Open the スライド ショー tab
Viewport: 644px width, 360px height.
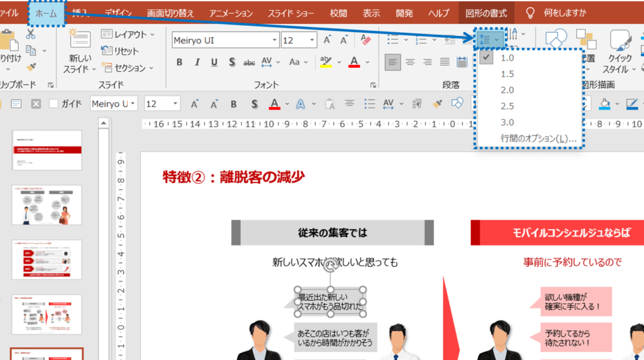pyautogui.click(x=291, y=13)
